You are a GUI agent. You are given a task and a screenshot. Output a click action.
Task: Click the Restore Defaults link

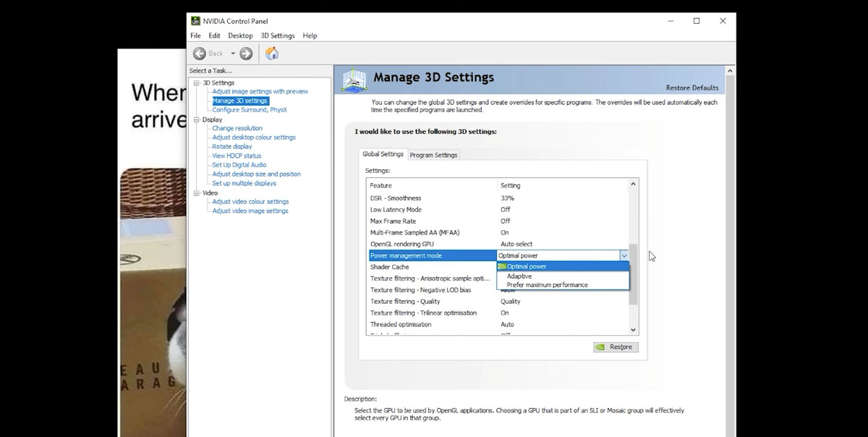tap(692, 88)
